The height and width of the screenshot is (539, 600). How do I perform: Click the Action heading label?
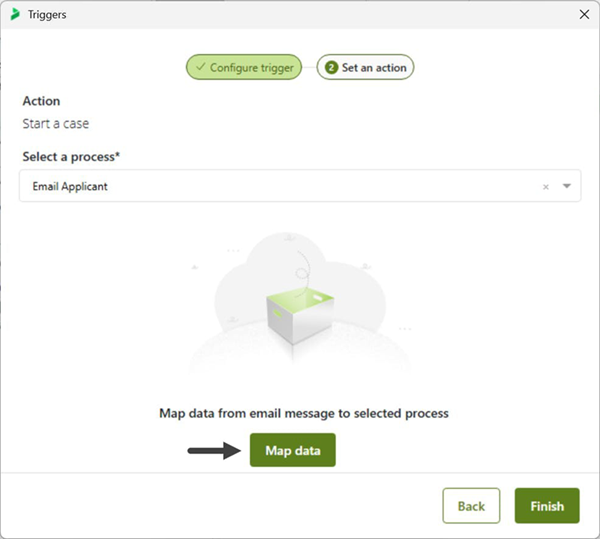41,101
